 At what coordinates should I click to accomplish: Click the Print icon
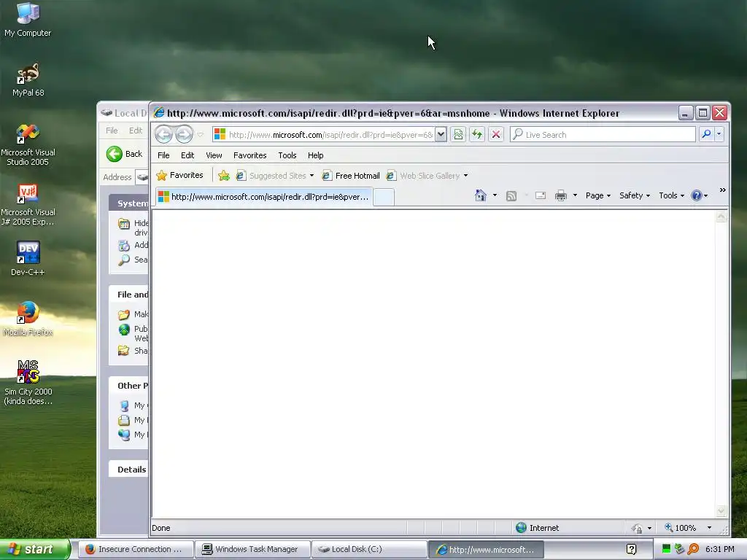click(x=561, y=195)
